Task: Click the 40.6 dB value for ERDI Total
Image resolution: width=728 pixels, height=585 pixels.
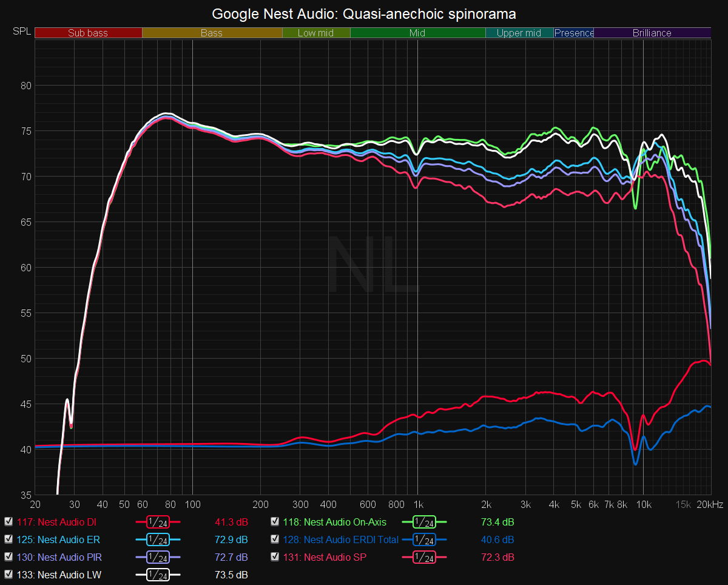Action: (x=497, y=539)
